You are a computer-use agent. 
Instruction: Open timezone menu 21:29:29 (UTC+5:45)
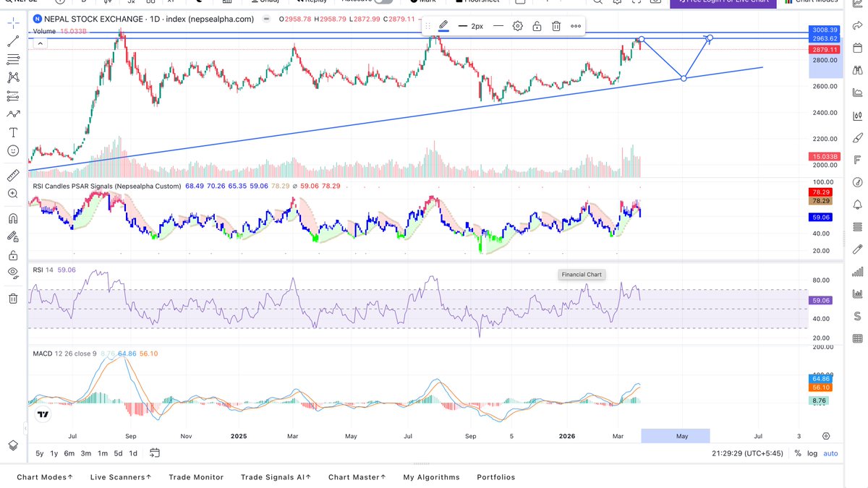(747, 453)
